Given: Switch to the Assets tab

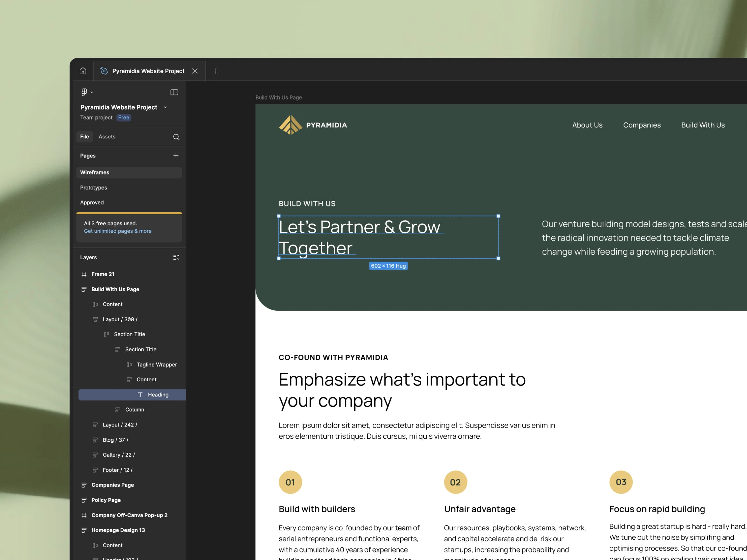Looking at the screenshot, I should (107, 137).
